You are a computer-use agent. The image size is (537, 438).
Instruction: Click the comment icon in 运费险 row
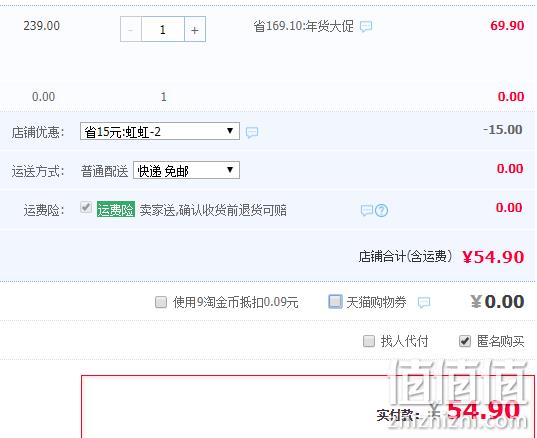tap(367, 210)
